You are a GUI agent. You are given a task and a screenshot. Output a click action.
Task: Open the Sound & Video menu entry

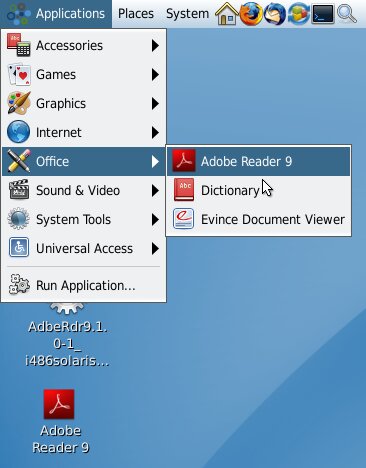click(x=83, y=190)
